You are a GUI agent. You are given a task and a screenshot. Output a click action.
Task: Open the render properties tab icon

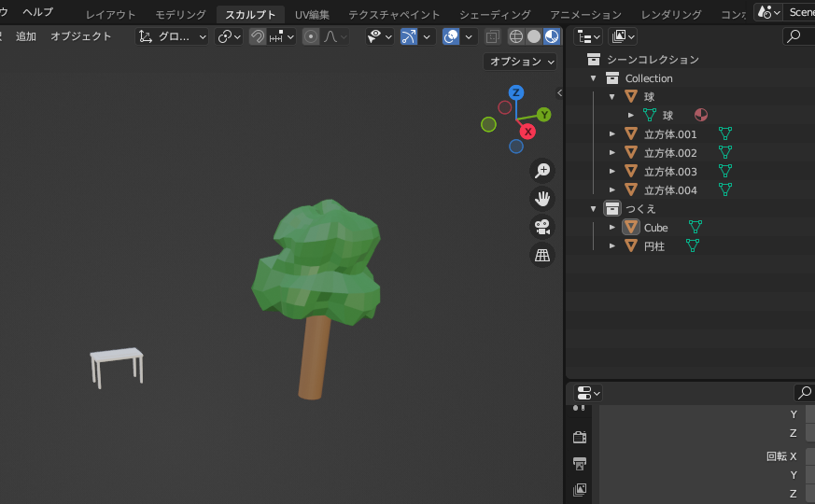(x=580, y=437)
